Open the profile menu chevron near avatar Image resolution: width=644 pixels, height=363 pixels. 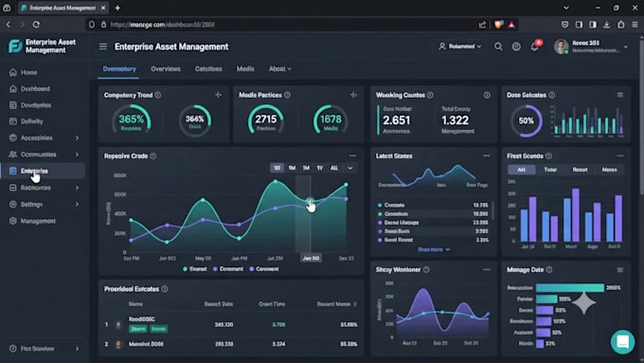(625, 46)
